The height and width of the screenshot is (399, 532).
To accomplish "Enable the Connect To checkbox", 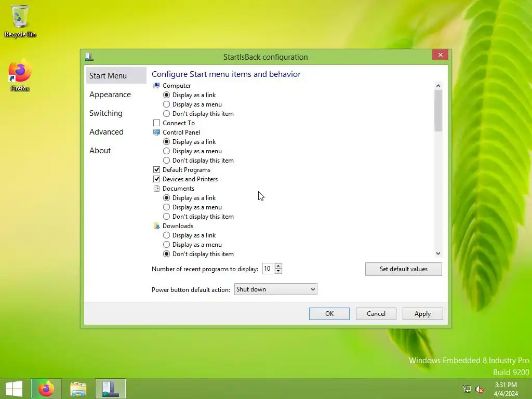I will click(x=156, y=123).
